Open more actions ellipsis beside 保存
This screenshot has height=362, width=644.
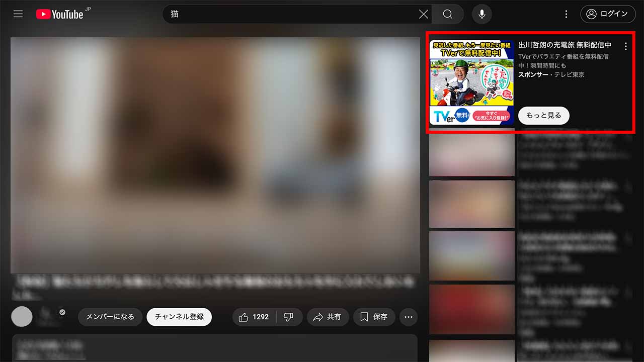coord(409,317)
